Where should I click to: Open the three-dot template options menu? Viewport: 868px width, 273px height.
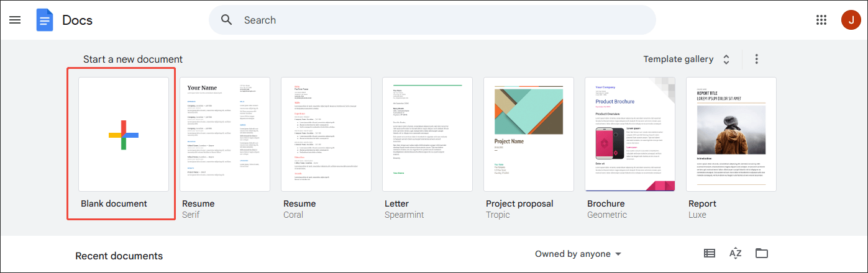pyautogui.click(x=756, y=59)
